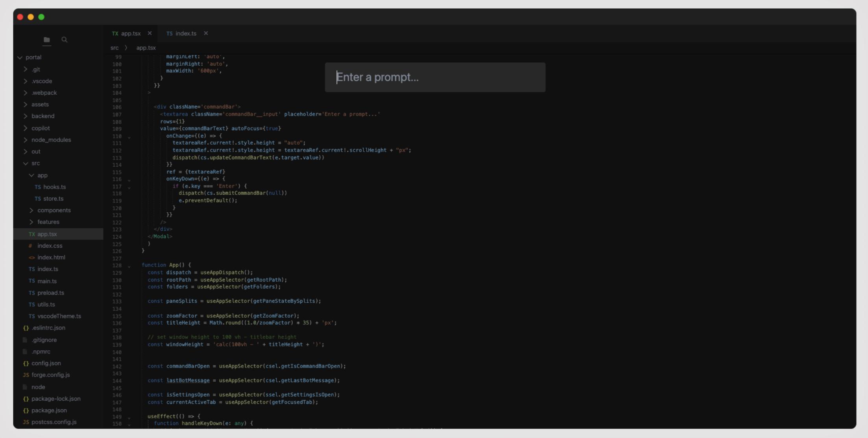This screenshot has width=868, height=438.
Task: Close the app.tsx tab
Action: (150, 33)
